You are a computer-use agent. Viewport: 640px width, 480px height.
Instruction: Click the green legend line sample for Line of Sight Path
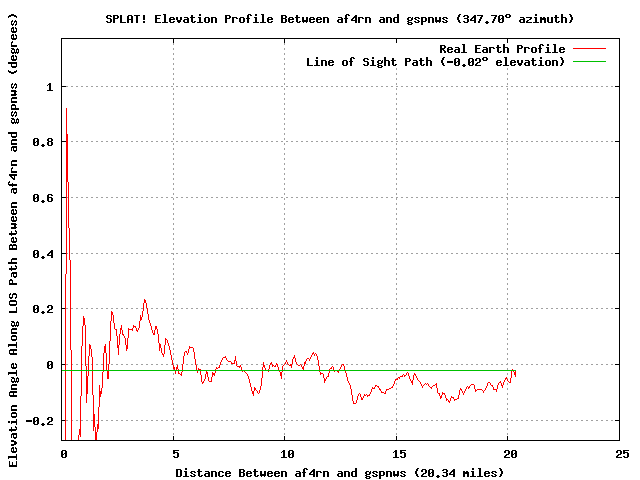click(x=589, y=62)
